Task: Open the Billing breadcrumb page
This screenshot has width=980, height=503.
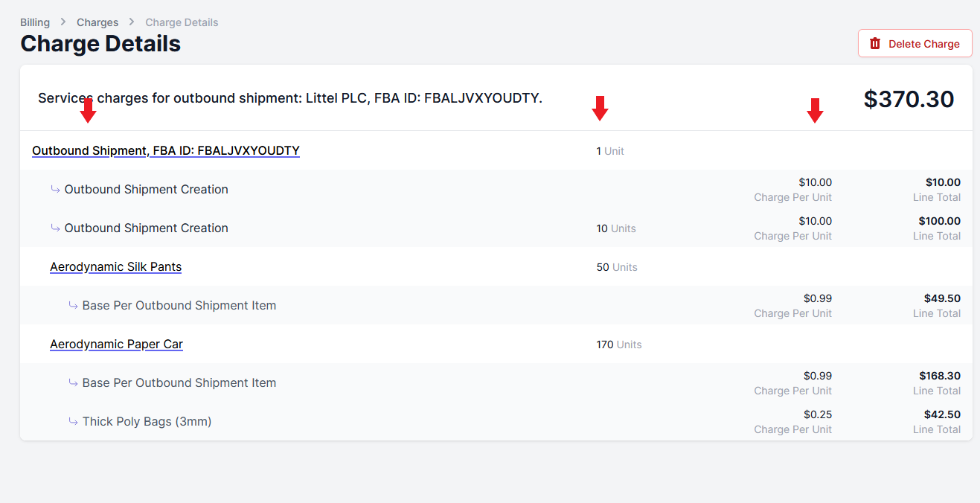Action: pyautogui.click(x=34, y=22)
